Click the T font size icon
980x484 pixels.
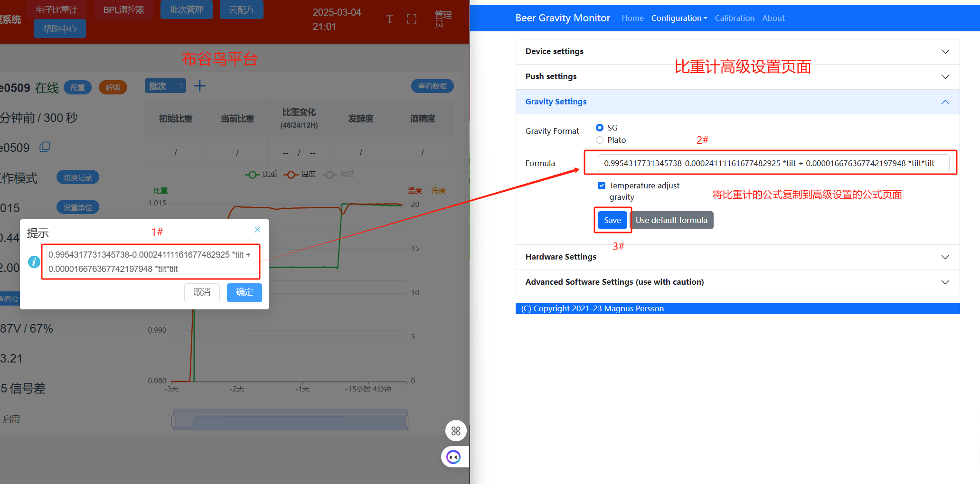pos(389,19)
